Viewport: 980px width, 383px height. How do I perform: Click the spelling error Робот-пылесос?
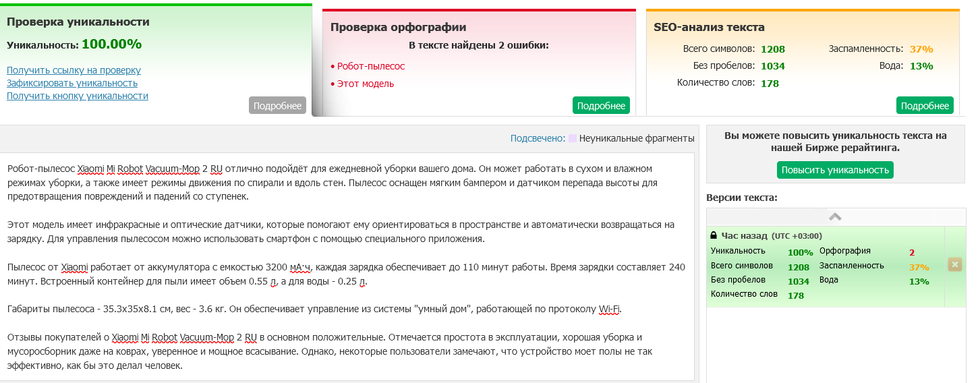(x=371, y=66)
